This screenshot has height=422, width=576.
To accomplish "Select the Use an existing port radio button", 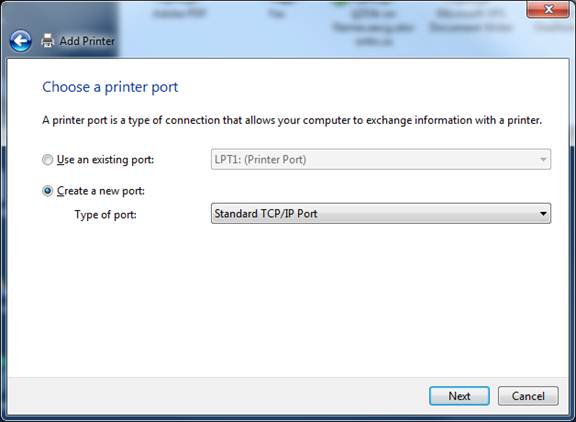I will (47, 160).
